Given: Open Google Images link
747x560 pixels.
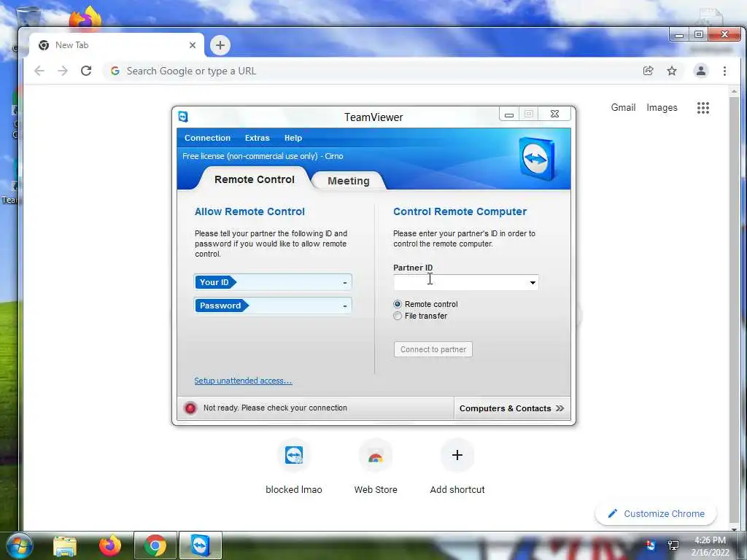Looking at the screenshot, I should coord(662,108).
